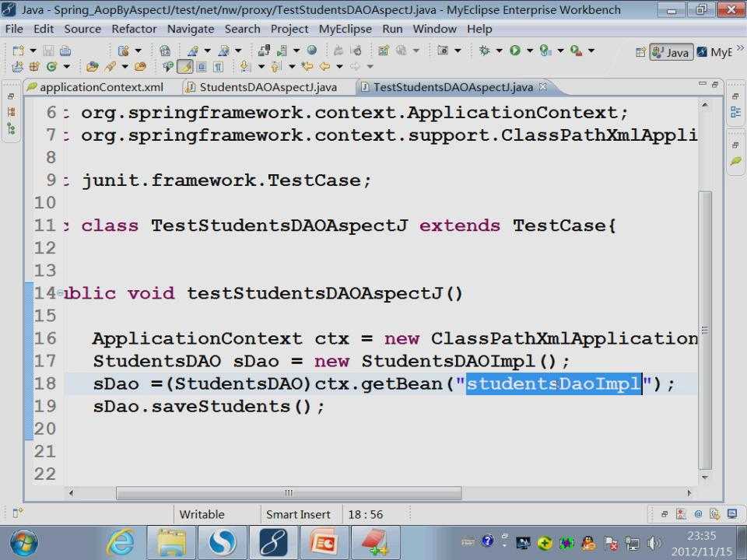Click the Open Type icon

pyautogui.click(x=93, y=67)
